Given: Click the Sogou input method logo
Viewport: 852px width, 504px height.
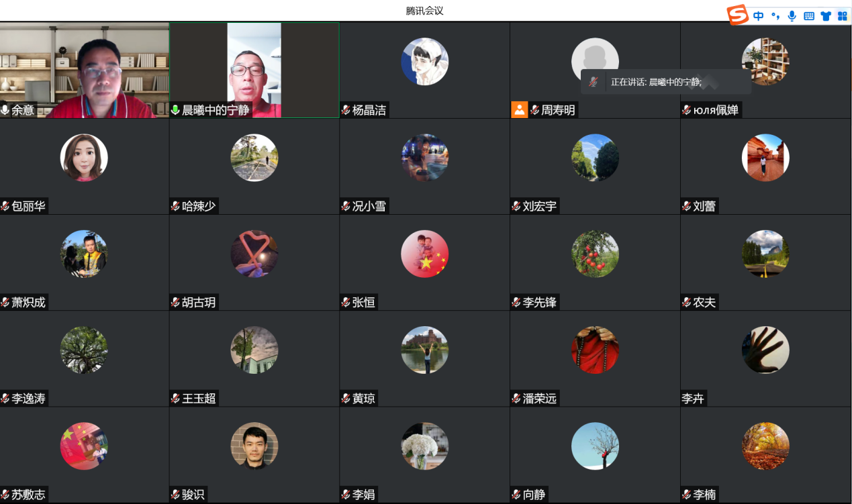Looking at the screenshot, I should coord(739,15).
